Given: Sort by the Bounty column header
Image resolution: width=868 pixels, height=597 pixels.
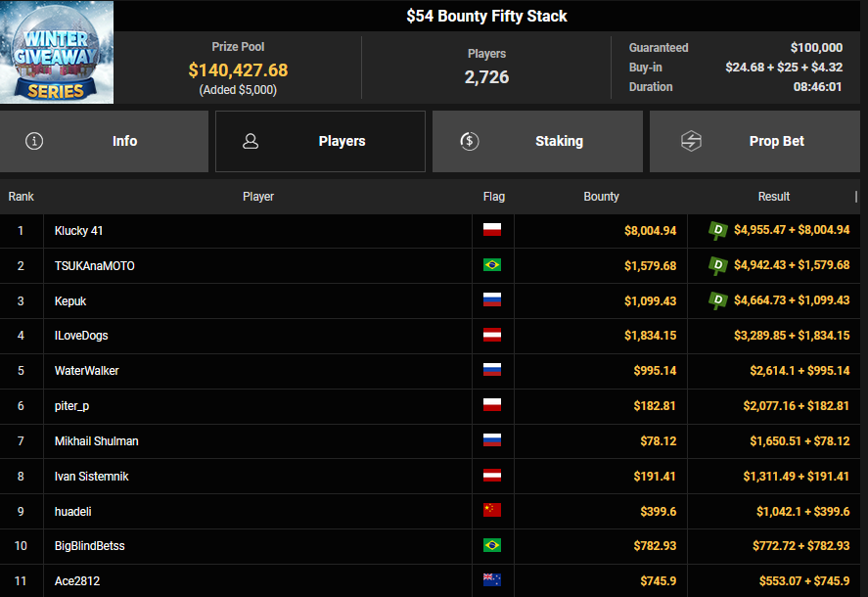Looking at the screenshot, I should pyautogui.click(x=601, y=197).
